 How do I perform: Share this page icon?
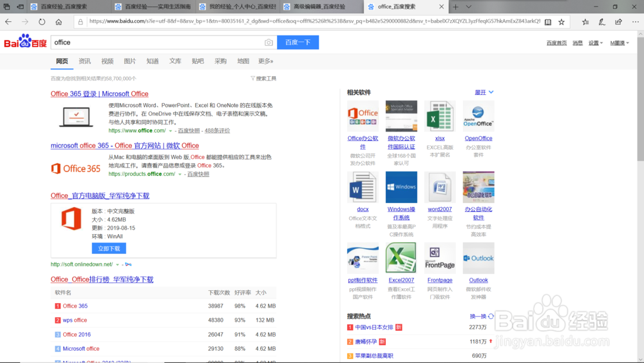(618, 22)
